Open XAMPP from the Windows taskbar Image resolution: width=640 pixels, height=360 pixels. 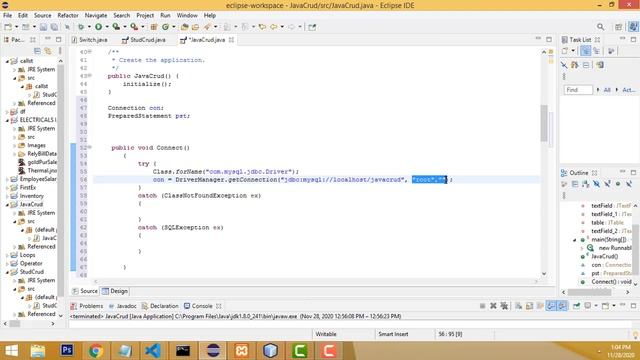(242, 351)
